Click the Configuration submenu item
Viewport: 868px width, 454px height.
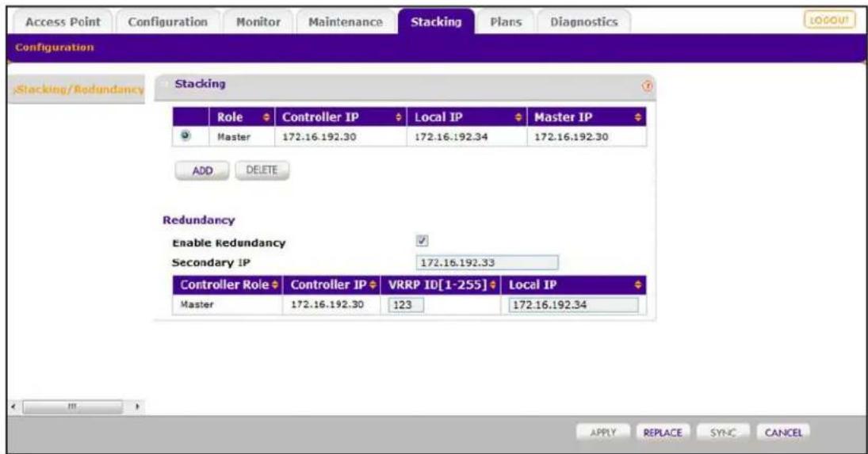click(54, 48)
